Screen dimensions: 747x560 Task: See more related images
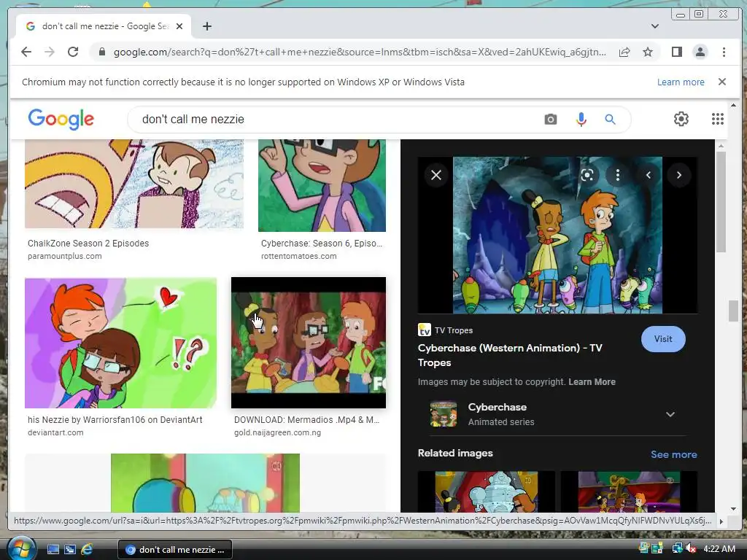click(x=673, y=454)
